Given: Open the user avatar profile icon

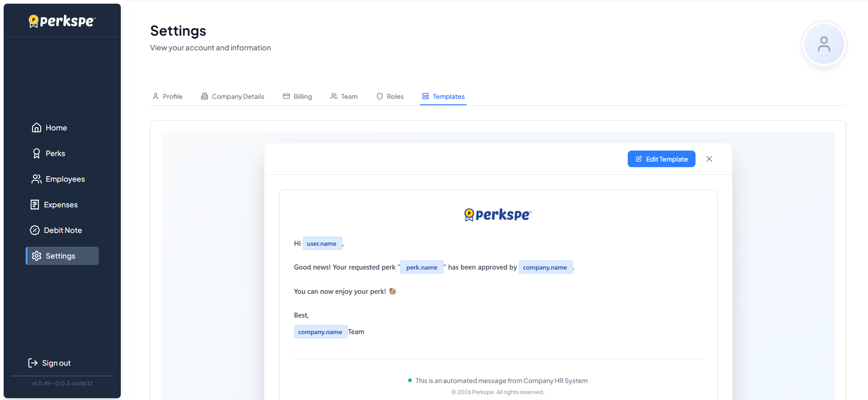Looking at the screenshot, I should tap(824, 44).
